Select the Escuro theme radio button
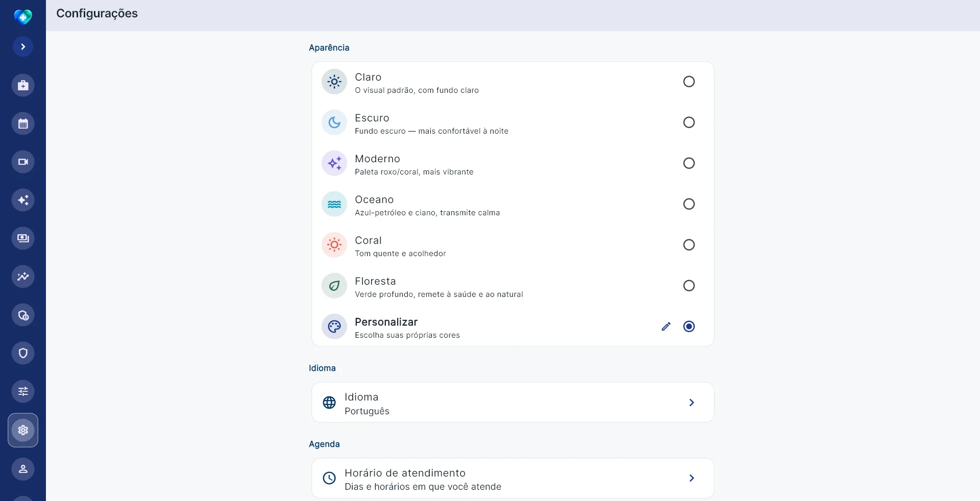 [x=689, y=122]
